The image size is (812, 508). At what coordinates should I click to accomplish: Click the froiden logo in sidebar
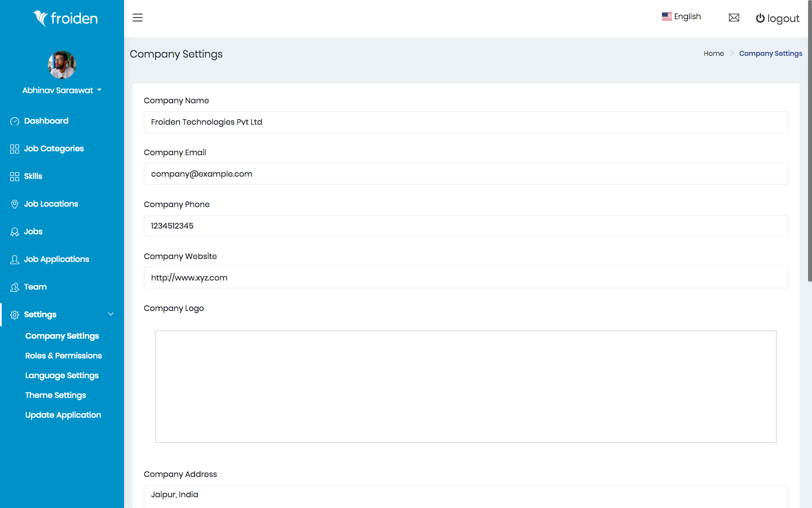click(x=65, y=19)
